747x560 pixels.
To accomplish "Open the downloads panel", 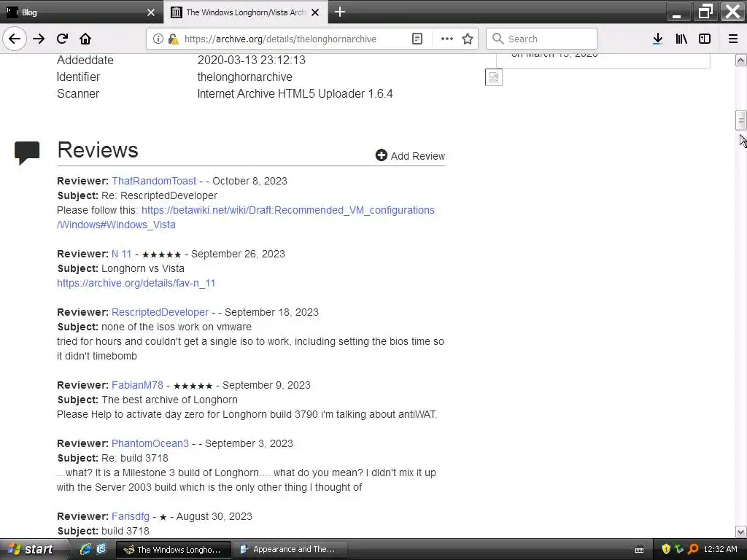I will 657,39.
